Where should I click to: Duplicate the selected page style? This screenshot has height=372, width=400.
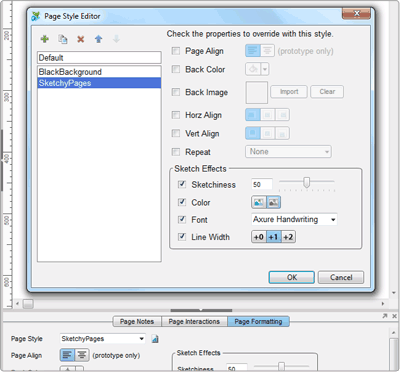tap(63, 39)
